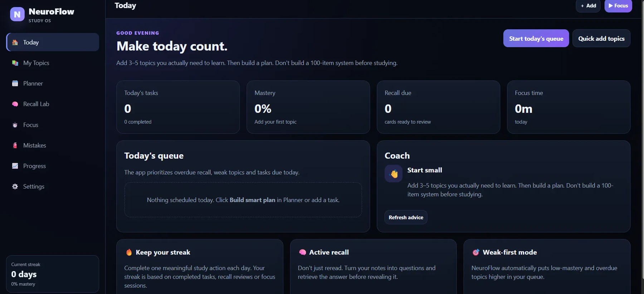Click the books icon beside My Topics
The width and height of the screenshot is (644, 294).
tap(15, 63)
